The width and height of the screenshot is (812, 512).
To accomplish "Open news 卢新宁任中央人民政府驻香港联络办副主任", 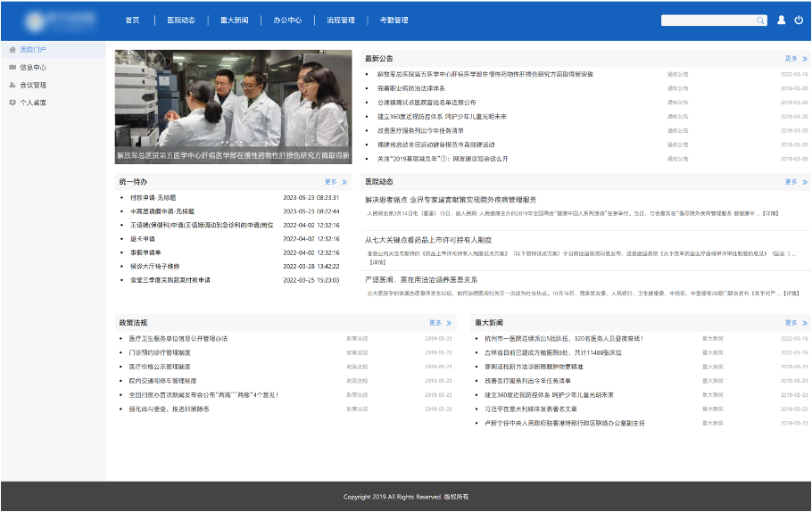I will tap(565, 423).
